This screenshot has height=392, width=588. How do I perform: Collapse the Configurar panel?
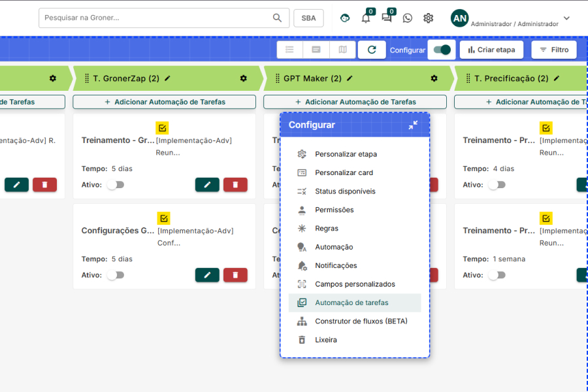pos(413,125)
